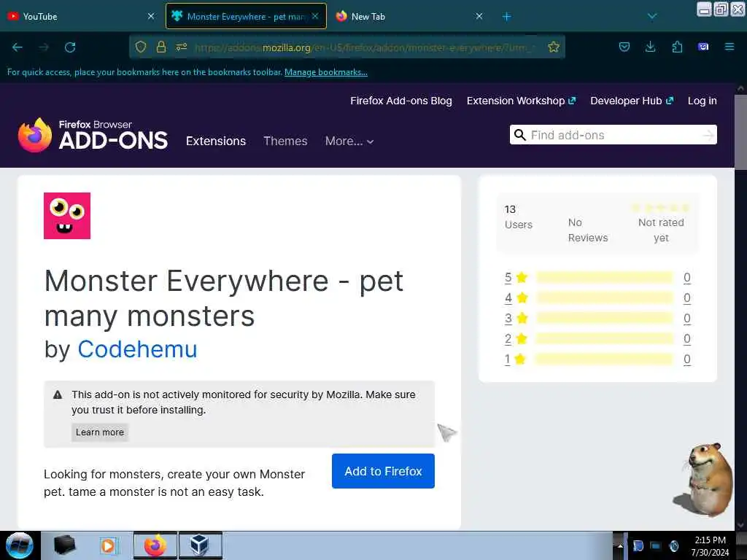Click the Firefox Browser Add-ons logo
This screenshot has width=747, height=560.
click(93, 135)
